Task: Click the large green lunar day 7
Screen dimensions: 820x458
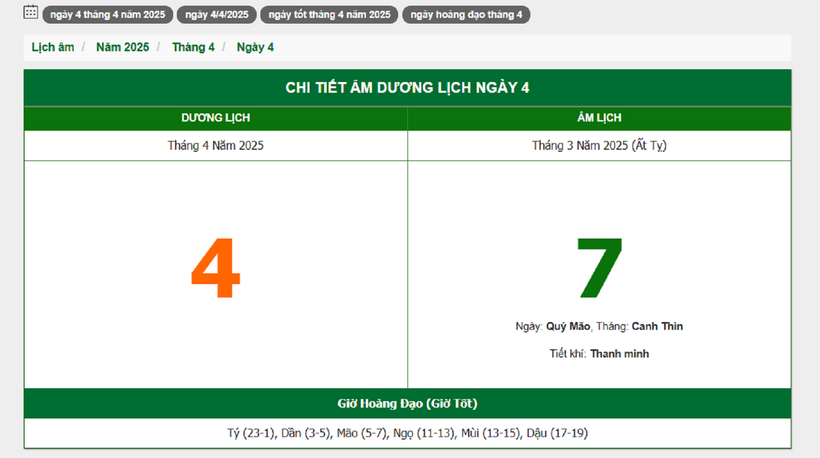Action: [599, 269]
